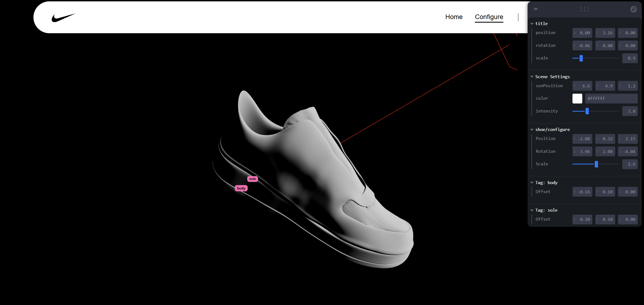The image size is (644, 305).
Task: Collapse the shoe/configure folder
Action: coord(532,130)
